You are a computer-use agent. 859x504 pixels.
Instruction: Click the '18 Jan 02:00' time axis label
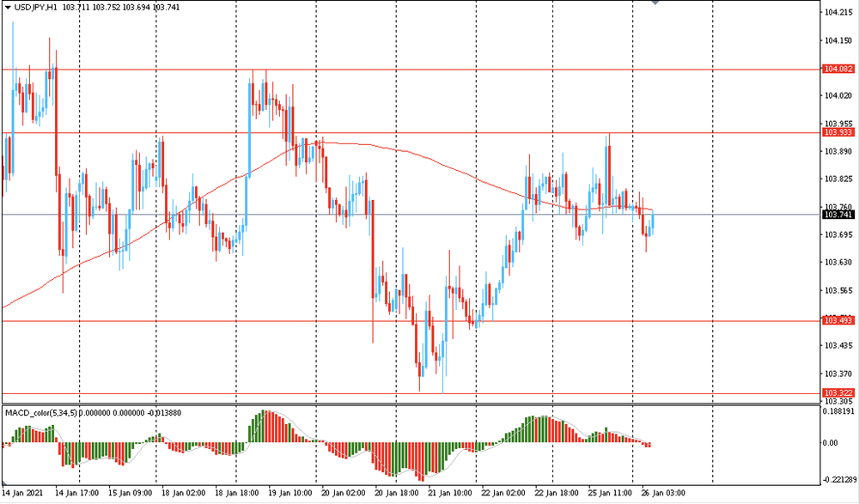pyautogui.click(x=184, y=493)
